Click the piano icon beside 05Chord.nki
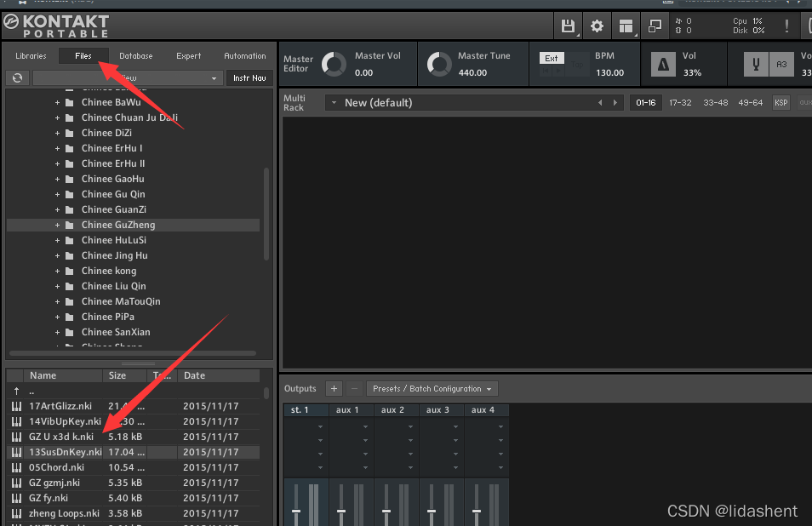The image size is (812, 526). 16,467
